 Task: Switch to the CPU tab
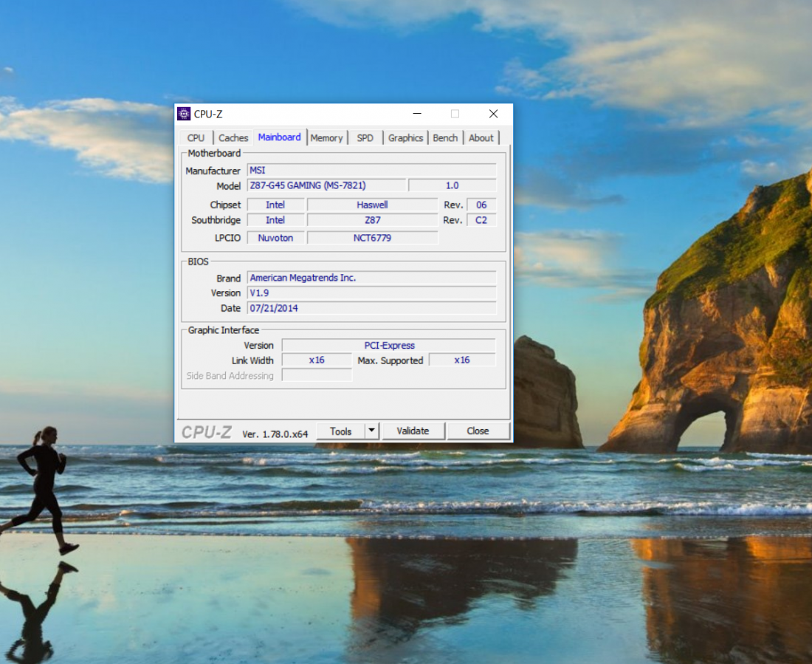[x=196, y=138]
